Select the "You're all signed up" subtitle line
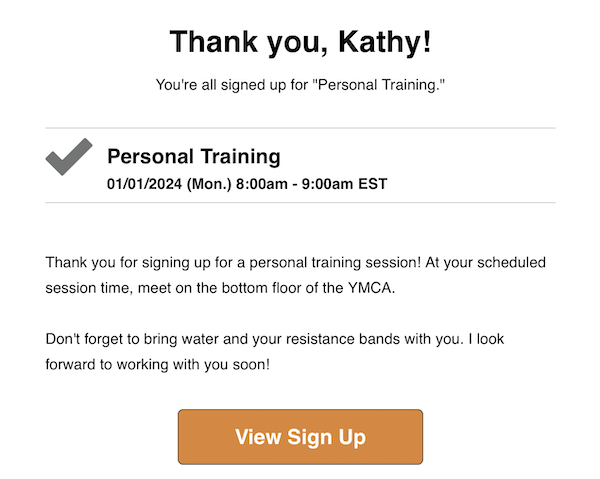 tap(300, 85)
